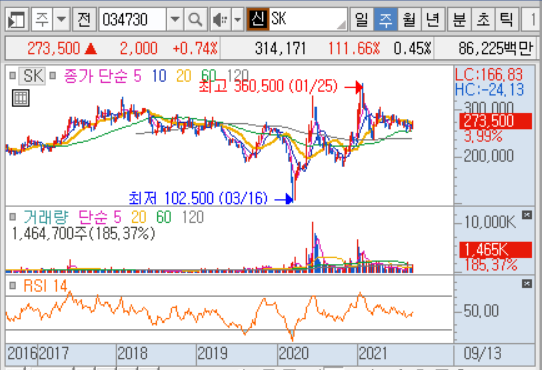Select the seconds chart 초 button
542x370 pixels.
[483, 20]
